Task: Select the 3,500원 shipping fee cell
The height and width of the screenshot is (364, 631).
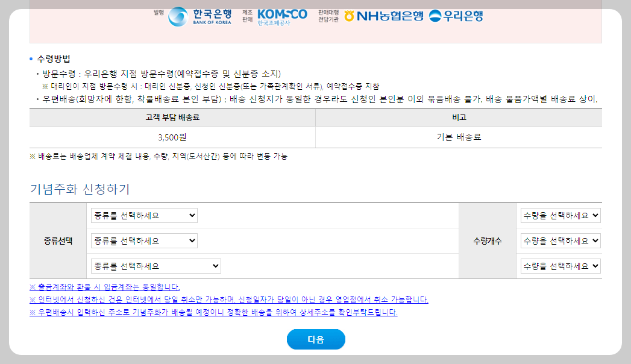Action: tap(172, 137)
